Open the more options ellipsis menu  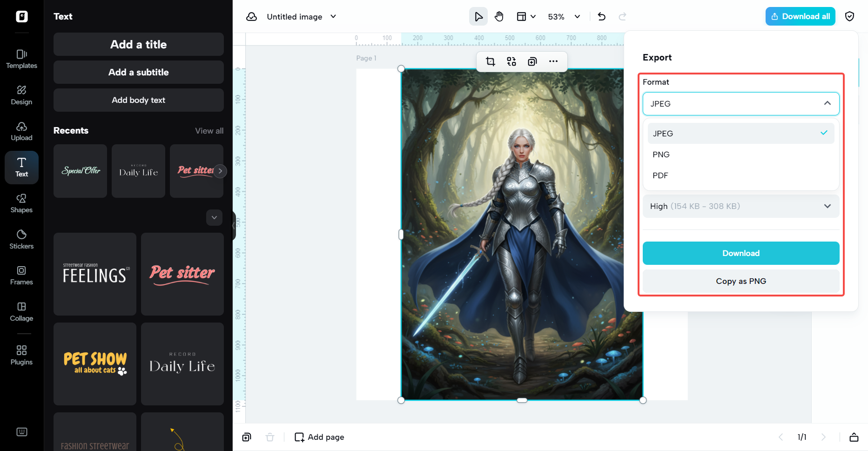pyautogui.click(x=553, y=61)
